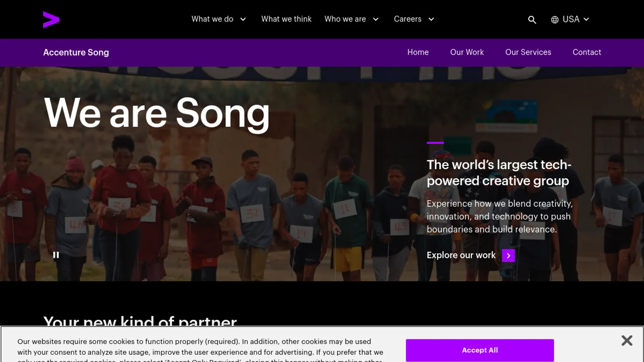Click the globe icon beside USA

(x=555, y=20)
